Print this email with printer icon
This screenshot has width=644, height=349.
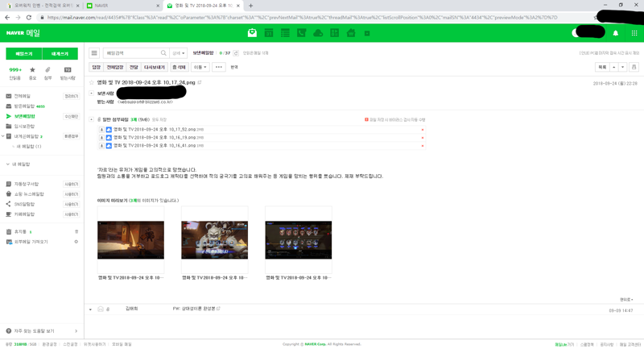pyautogui.click(x=634, y=67)
